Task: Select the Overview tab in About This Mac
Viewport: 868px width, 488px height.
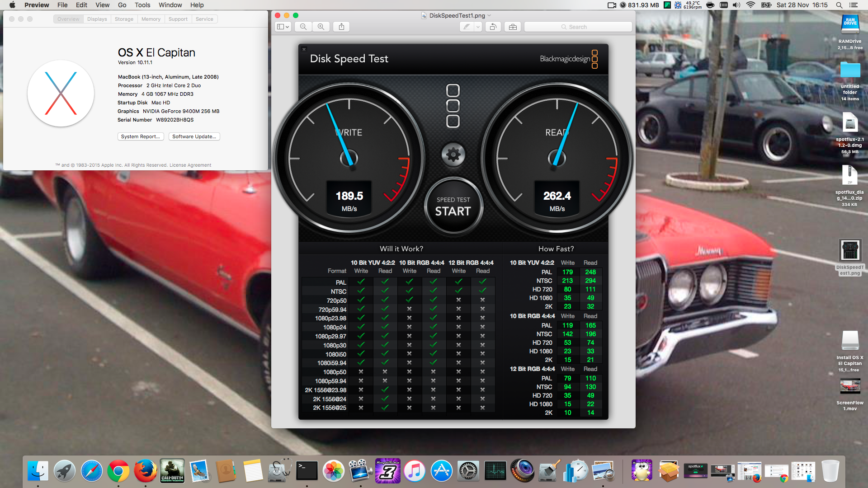Action: [68, 19]
